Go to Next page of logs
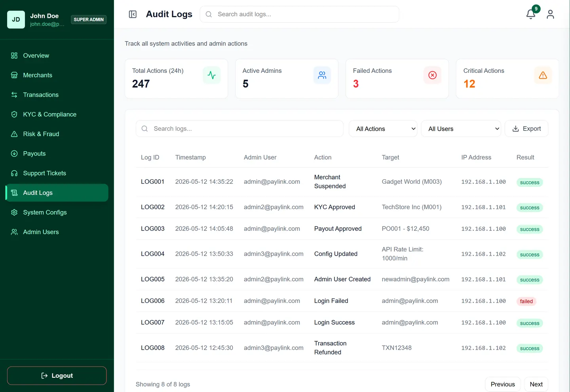570x392 pixels. pos(536,384)
